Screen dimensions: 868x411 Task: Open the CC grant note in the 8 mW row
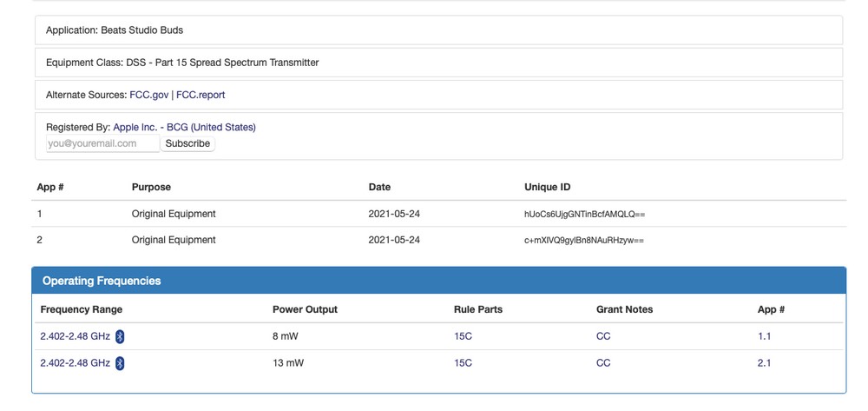pos(603,336)
